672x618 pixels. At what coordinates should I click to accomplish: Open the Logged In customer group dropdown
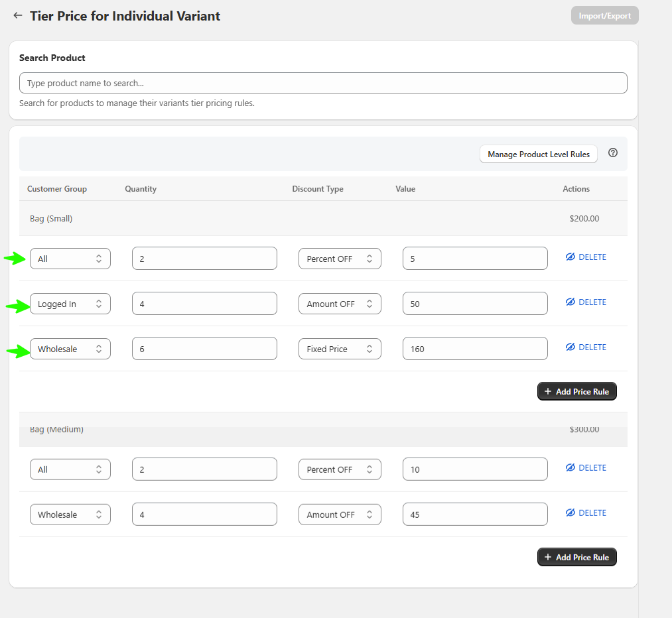click(x=70, y=304)
